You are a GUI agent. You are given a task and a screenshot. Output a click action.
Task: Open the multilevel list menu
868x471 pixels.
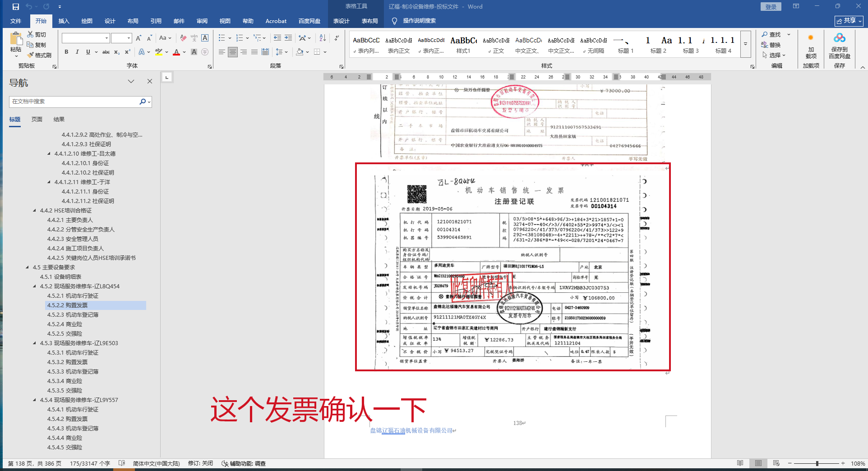coord(259,38)
